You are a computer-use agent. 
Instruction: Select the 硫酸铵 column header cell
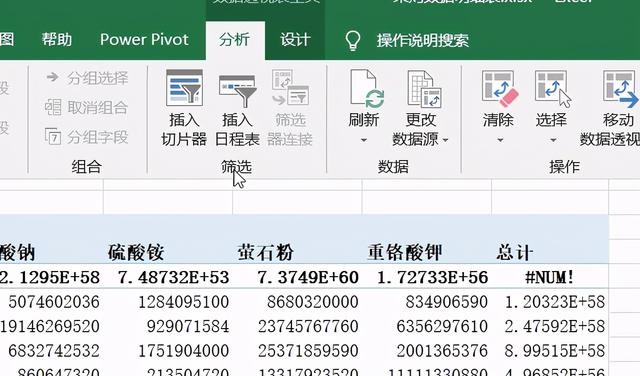[168, 252]
